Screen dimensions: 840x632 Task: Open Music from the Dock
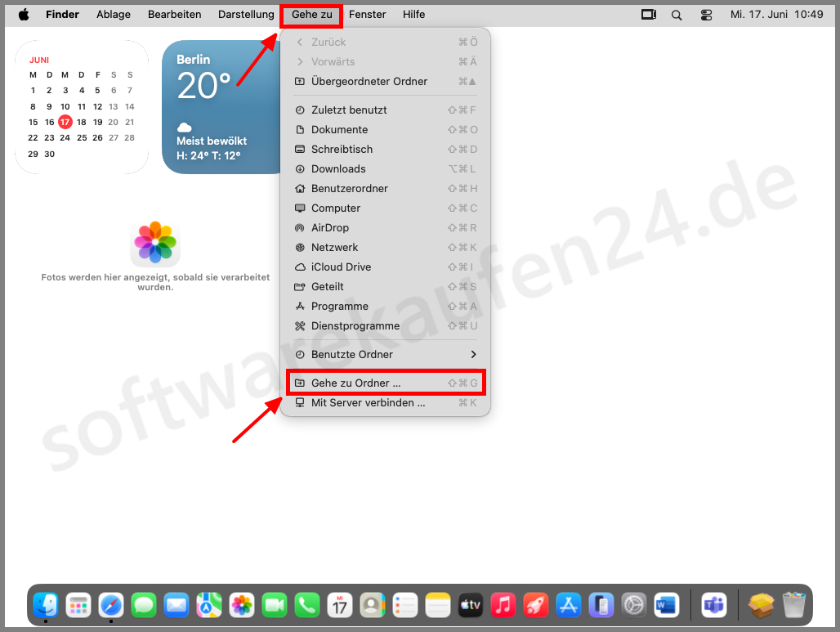coord(503,605)
